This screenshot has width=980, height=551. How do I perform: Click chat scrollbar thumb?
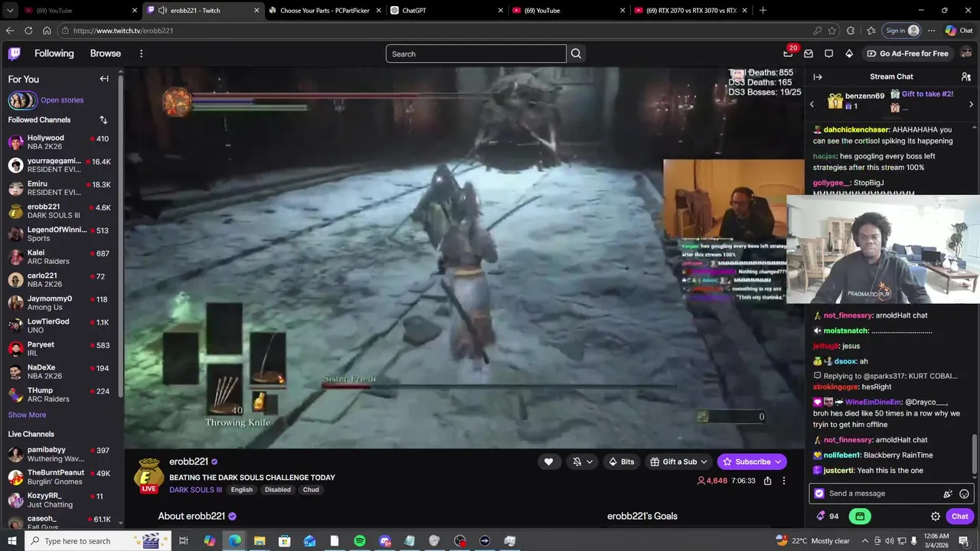pyautogui.click(x=975, y=453)
